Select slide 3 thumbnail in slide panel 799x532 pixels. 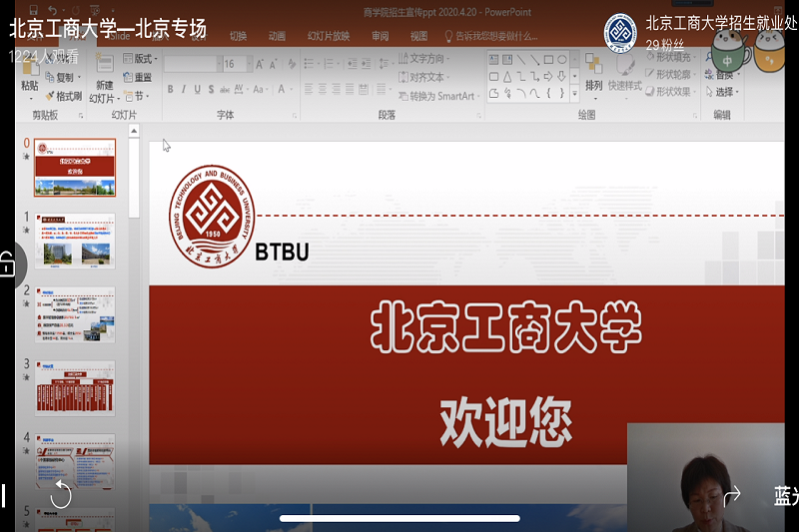(x=75, y=387)
